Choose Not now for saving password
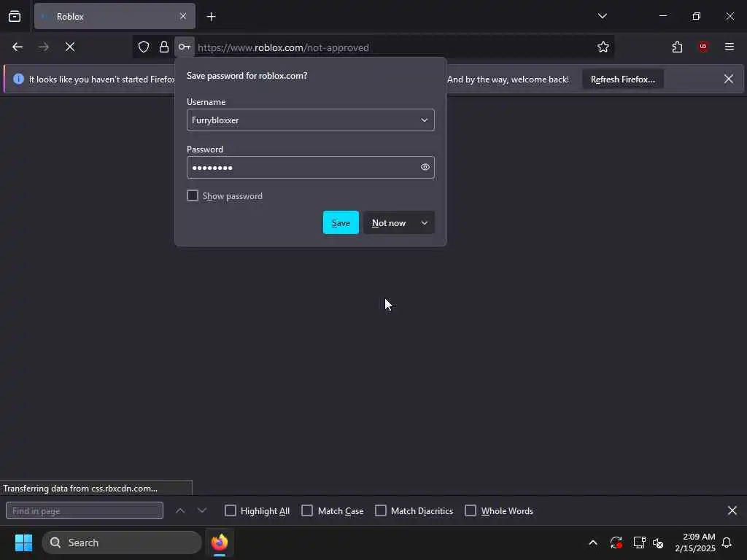747x560 pixels. pyautogui.click(x=389, y=223)
